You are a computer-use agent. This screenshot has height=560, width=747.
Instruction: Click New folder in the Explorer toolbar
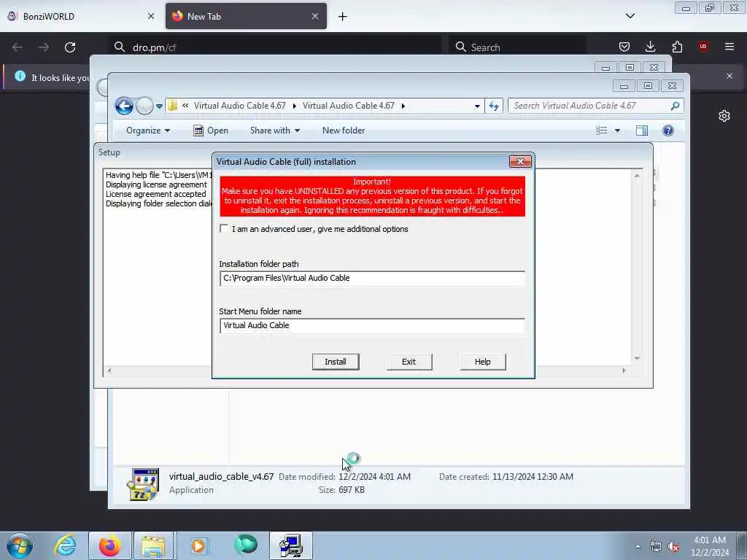pos(344,131)
